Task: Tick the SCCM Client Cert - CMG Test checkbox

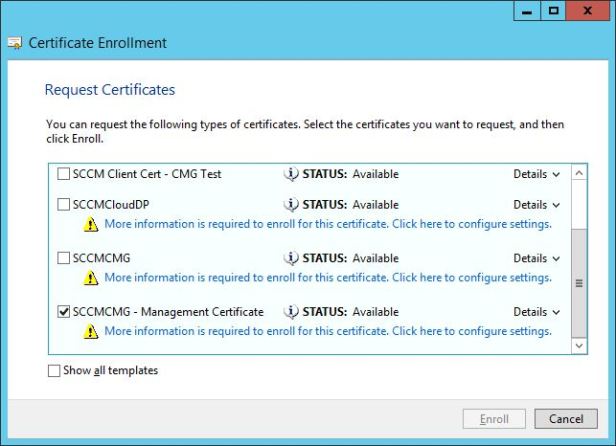Action: (63, 174)
